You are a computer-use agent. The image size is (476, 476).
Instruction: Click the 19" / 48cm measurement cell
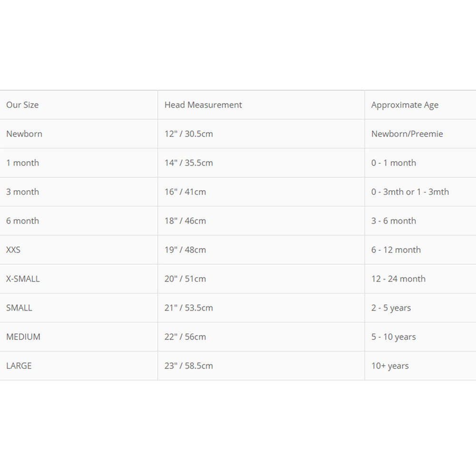point(185,250)
